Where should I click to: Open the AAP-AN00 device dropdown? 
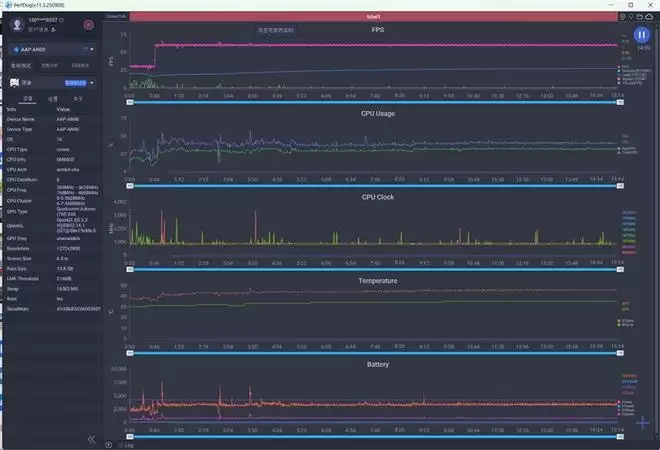pyautogui.click(x=54, y=48)
